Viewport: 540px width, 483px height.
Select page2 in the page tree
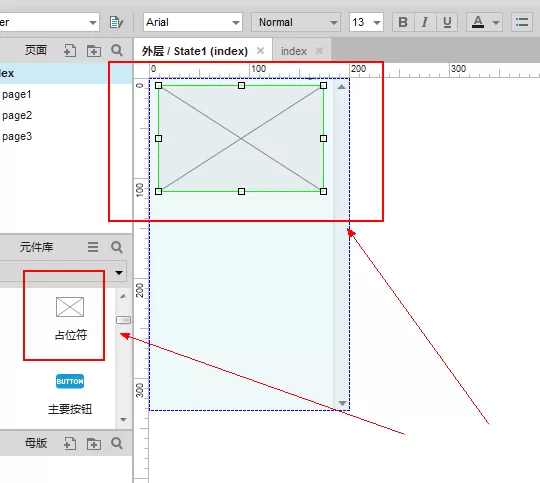point(17,115)
